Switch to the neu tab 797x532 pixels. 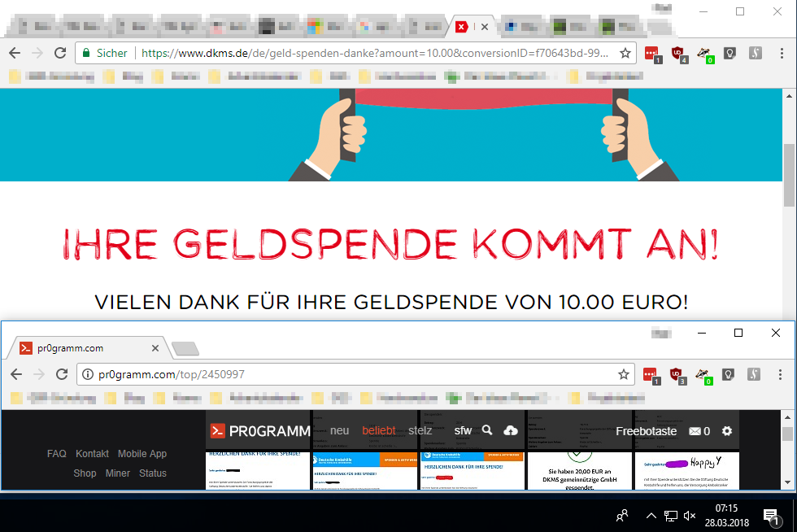tap(340, 431)
